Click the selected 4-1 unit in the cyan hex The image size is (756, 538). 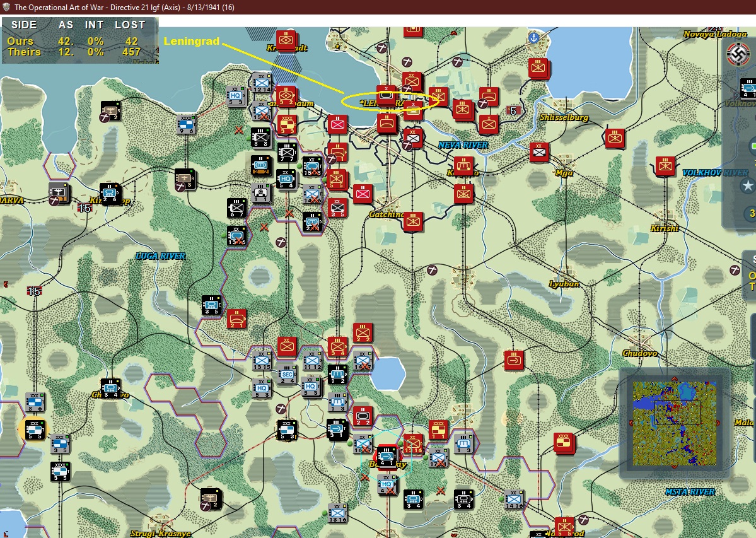tap(387, 456)
